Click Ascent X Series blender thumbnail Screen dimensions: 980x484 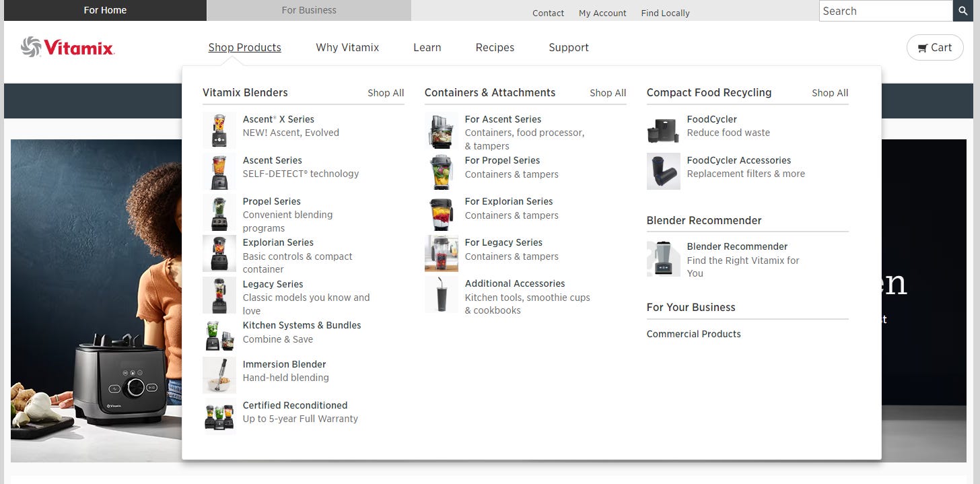click(x=219, y=131)
